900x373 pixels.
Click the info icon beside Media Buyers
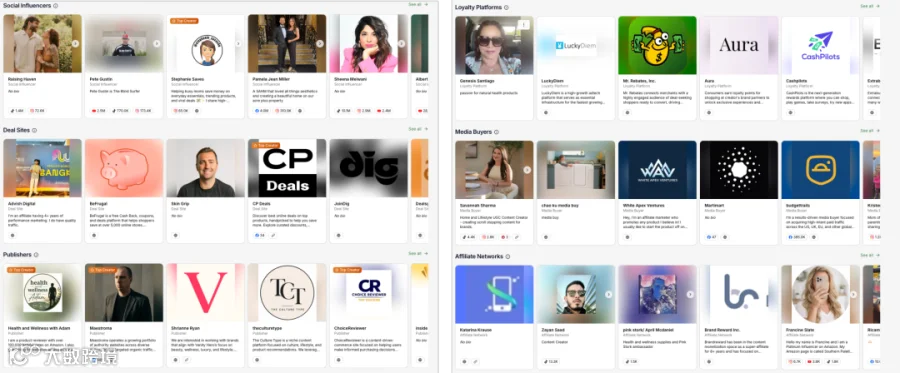[496, 132]
